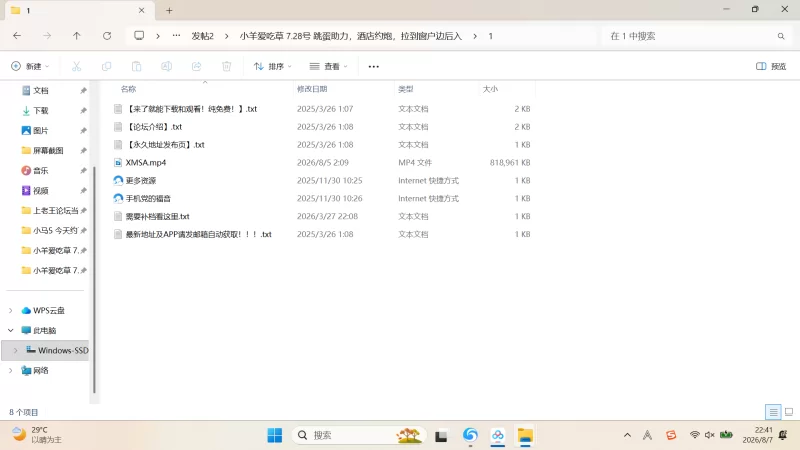Open the Windows Start menu
Viewport: 800px width, 450px height.
(x=274, y=435)
